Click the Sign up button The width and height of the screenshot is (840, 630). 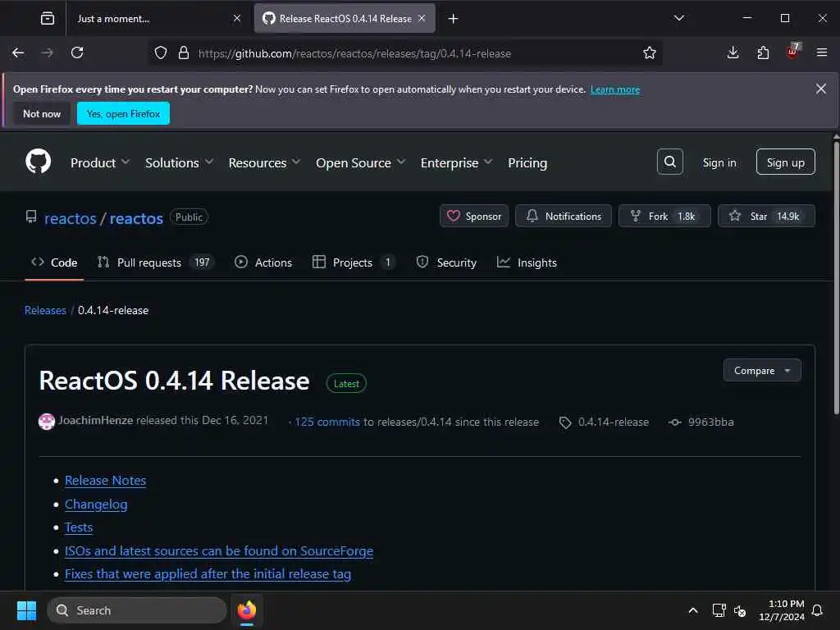coord(785,162)
